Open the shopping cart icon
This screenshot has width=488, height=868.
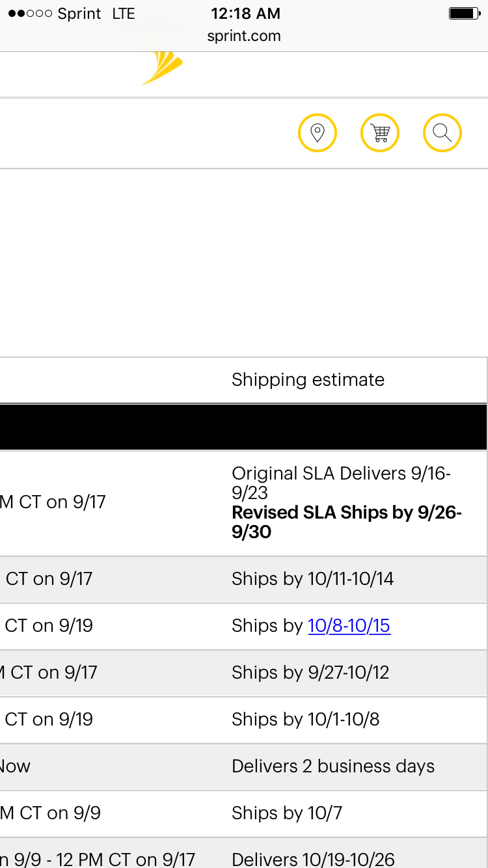click(380, 133)
